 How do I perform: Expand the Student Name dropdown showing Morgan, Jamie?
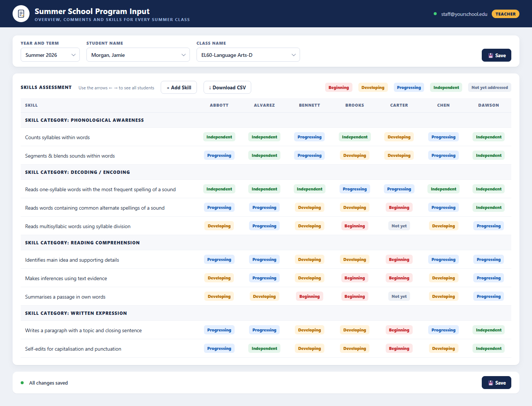coord(138,55)
